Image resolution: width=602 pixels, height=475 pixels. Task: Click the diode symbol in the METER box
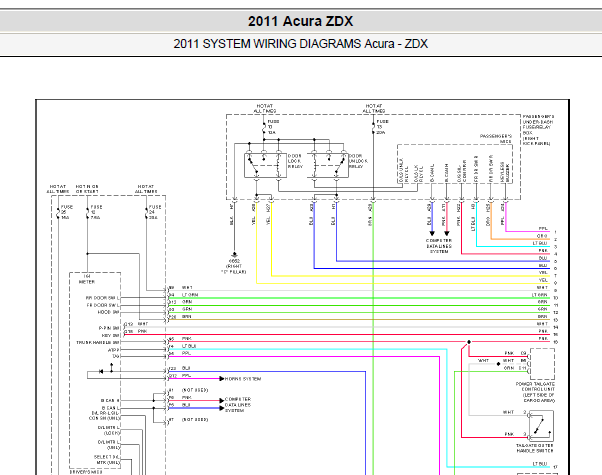tap(101, 371)
